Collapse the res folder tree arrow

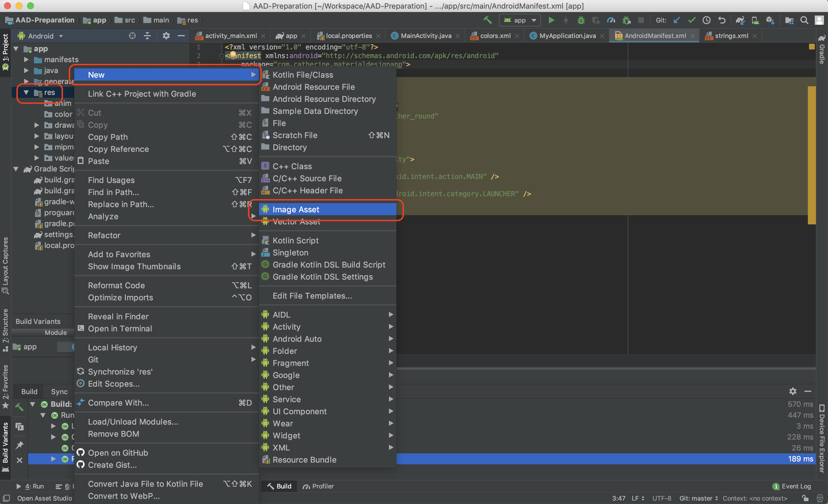26,92
